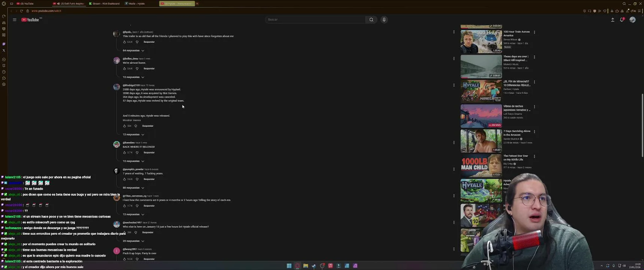Image resolution: width=644 pixels, height=270 pixels.
Task: Open the sidebar settings gear icon
Action: click(x=4, y=84)
